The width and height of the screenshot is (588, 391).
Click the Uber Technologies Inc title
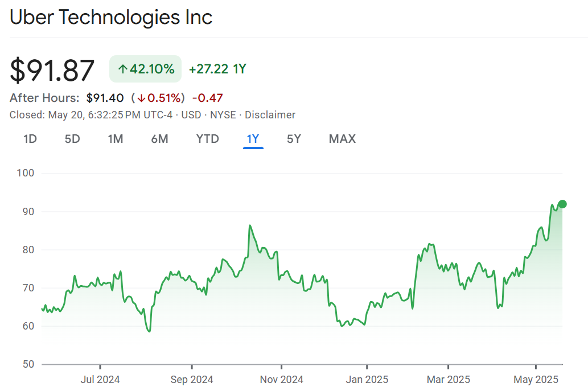click(111, 17)
